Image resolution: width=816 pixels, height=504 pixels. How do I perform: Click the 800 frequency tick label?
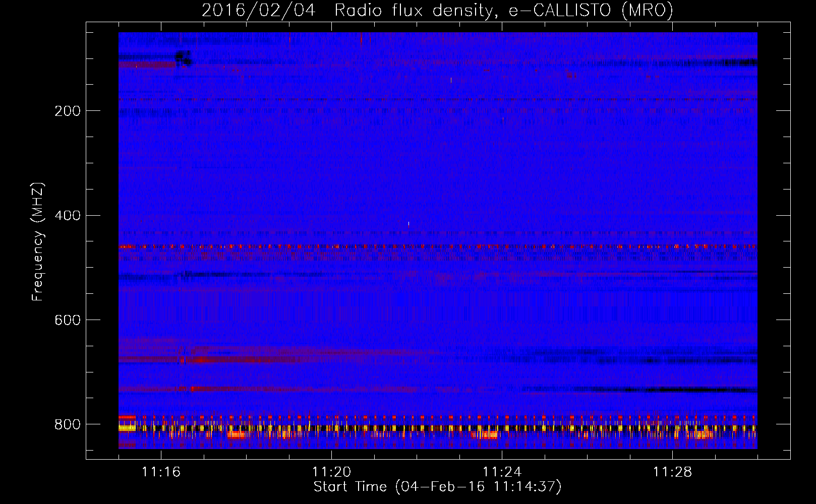pos(67,424)
